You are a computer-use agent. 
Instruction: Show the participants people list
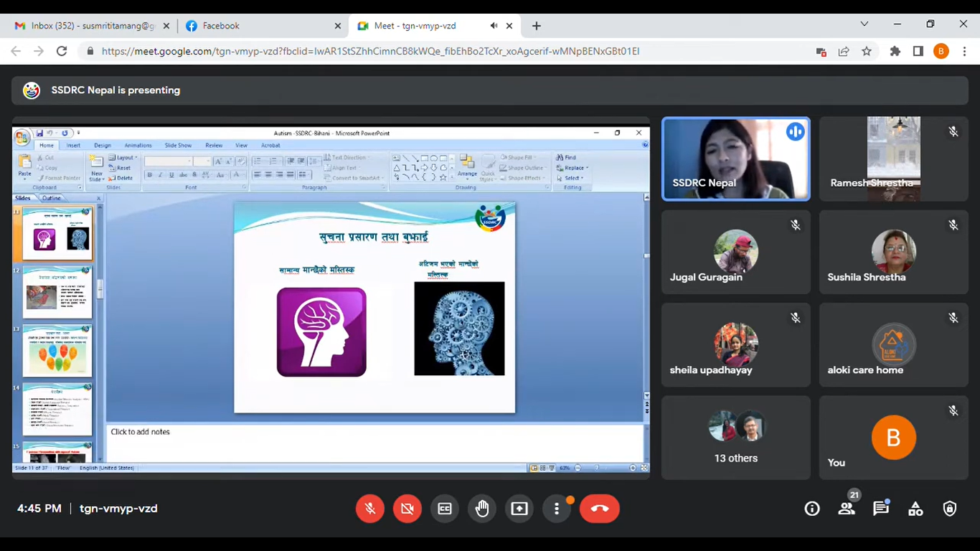point(847,509)
